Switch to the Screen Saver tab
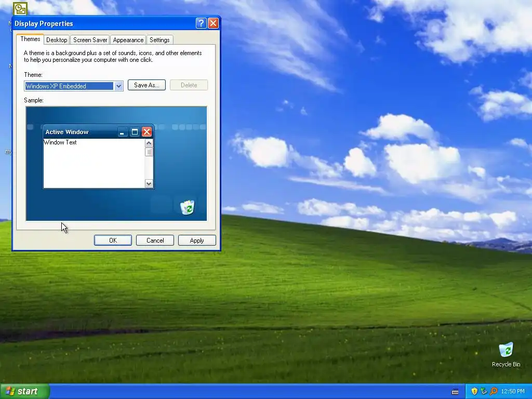The height and width of the screenshot is (399, 532). tap(90, 39)
